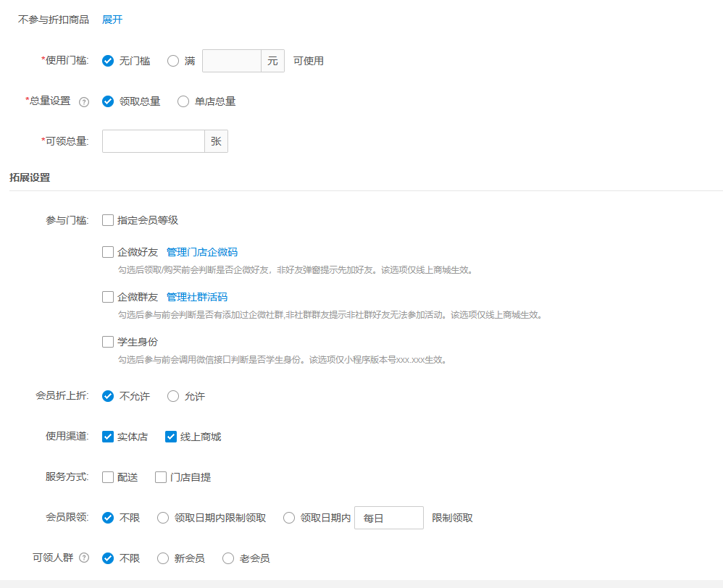Choose 领取日期内限制领取 option
723x588 pixels.
(163, 517)
